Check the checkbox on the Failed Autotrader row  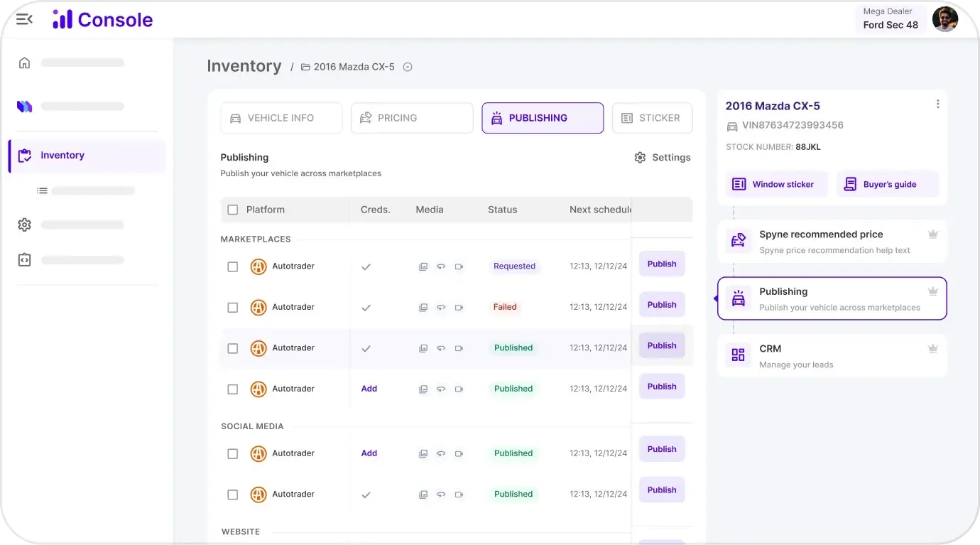point(232,307)
